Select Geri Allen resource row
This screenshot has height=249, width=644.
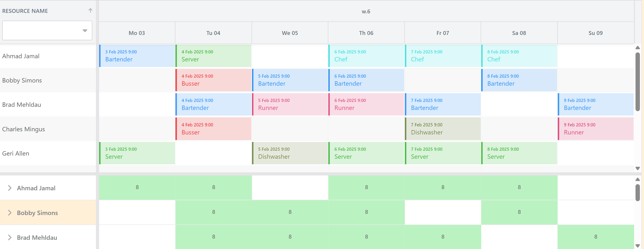tap(48, 153)
